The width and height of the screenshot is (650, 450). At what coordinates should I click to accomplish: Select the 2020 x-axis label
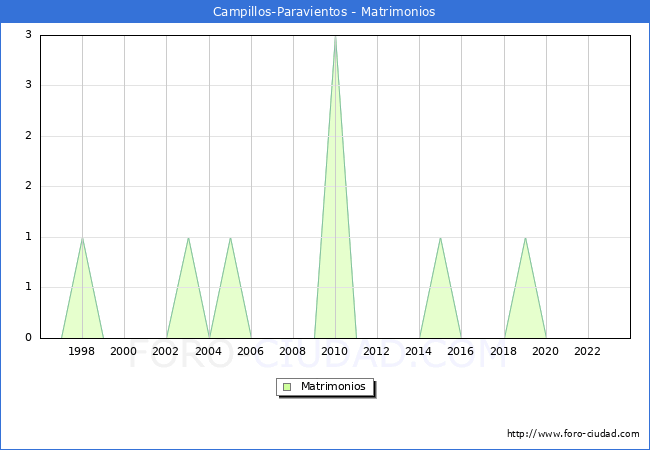(546, 351)
